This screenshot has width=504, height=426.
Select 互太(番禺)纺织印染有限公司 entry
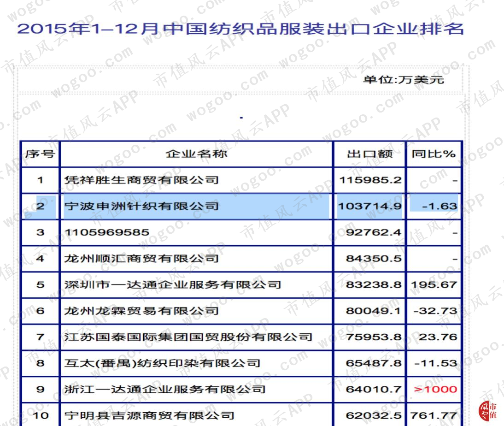coord(162,363)
